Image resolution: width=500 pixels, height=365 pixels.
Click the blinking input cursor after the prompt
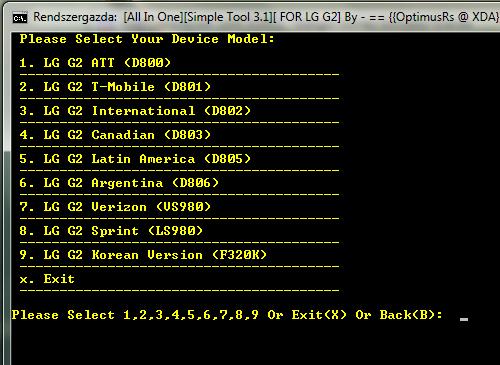click(x=464, y=319)
